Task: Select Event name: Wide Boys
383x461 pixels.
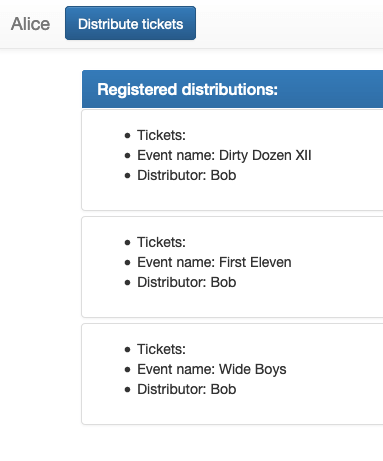Action: point(212,369)
